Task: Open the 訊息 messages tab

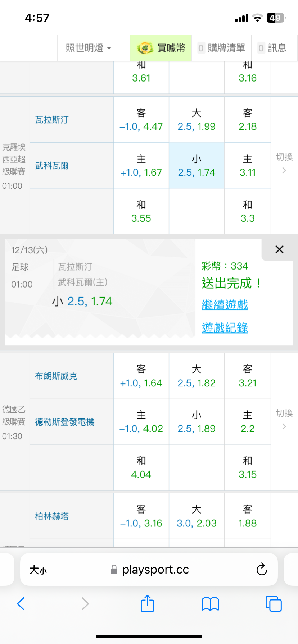Action: (x=273, y=48)
